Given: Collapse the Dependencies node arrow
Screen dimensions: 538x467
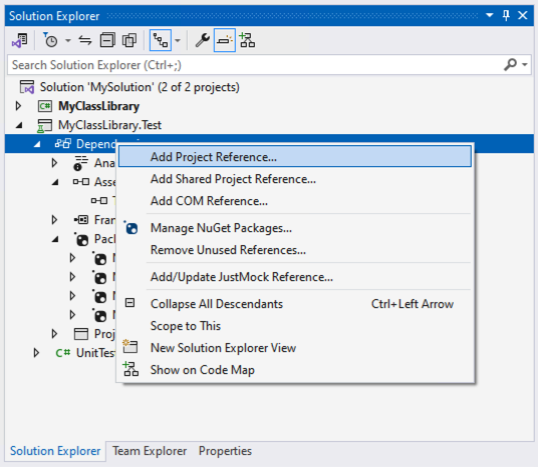Looking at the screenshot, I should (37, 144).
